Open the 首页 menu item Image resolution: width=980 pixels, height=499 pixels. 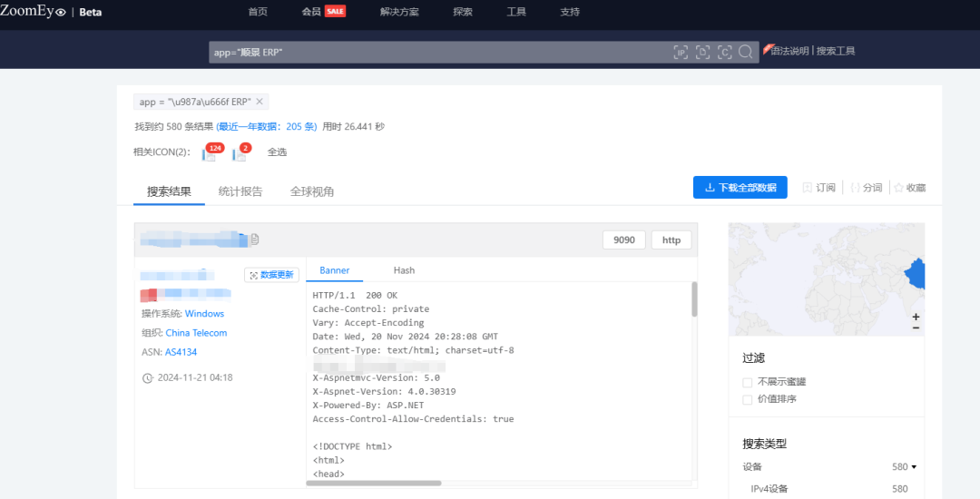coord(258,12)
